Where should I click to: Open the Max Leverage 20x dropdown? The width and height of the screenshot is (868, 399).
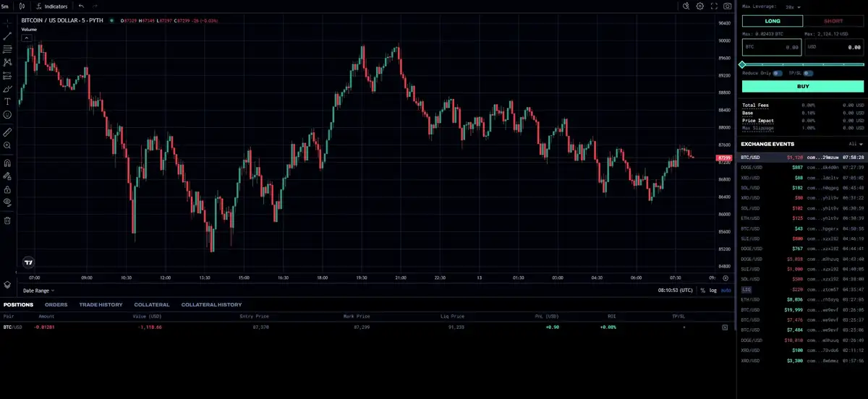click(793, 7)
